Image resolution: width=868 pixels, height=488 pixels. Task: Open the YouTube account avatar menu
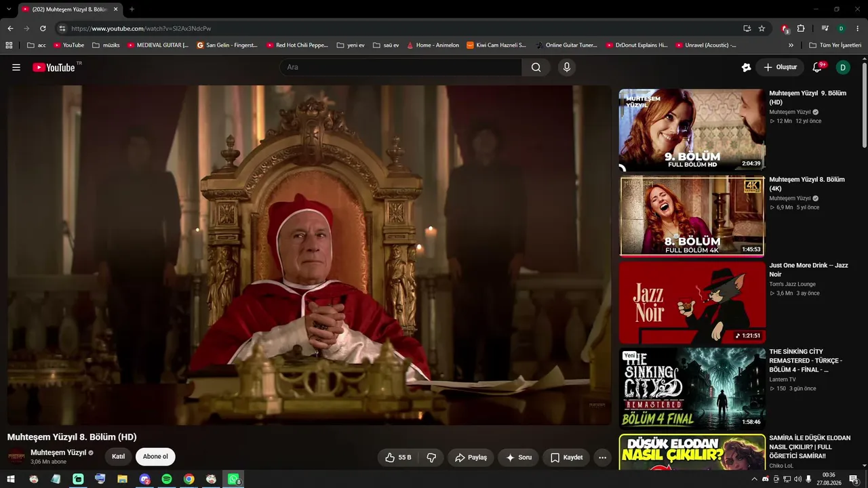[x=843, y=67]
